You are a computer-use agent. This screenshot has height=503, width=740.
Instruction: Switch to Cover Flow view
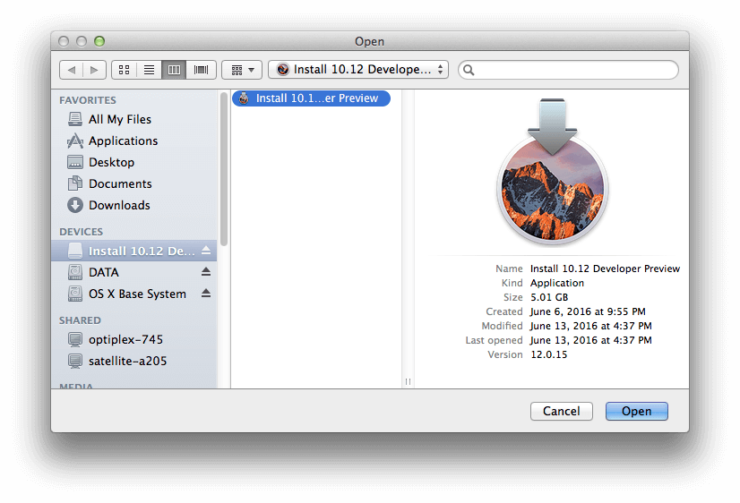[x=201, y=70]
